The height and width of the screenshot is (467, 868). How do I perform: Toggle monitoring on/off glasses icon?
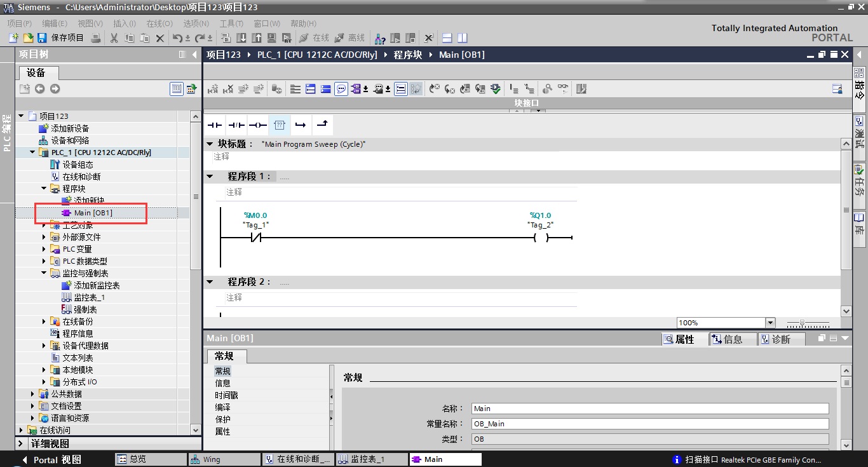pos(563,89)
